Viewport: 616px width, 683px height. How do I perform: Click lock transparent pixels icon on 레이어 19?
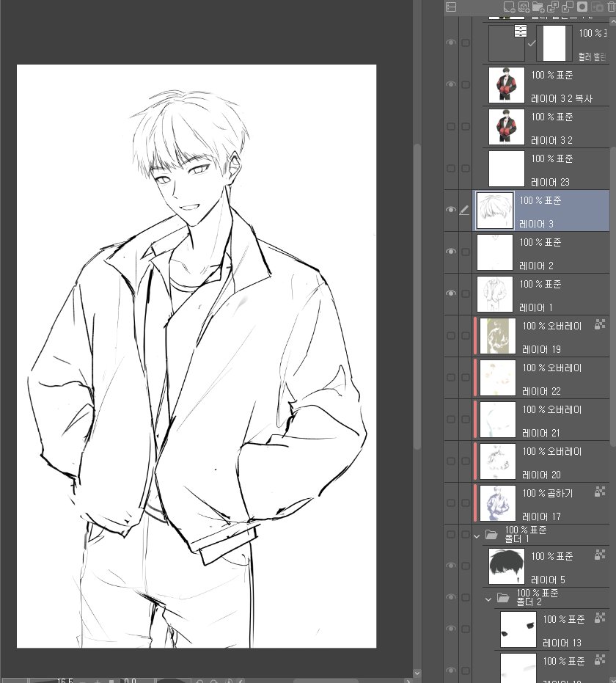click(x=600, y=324)
